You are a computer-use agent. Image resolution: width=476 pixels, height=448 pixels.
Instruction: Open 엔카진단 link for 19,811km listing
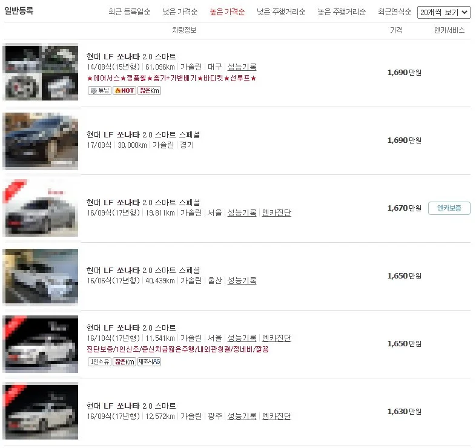277,212
